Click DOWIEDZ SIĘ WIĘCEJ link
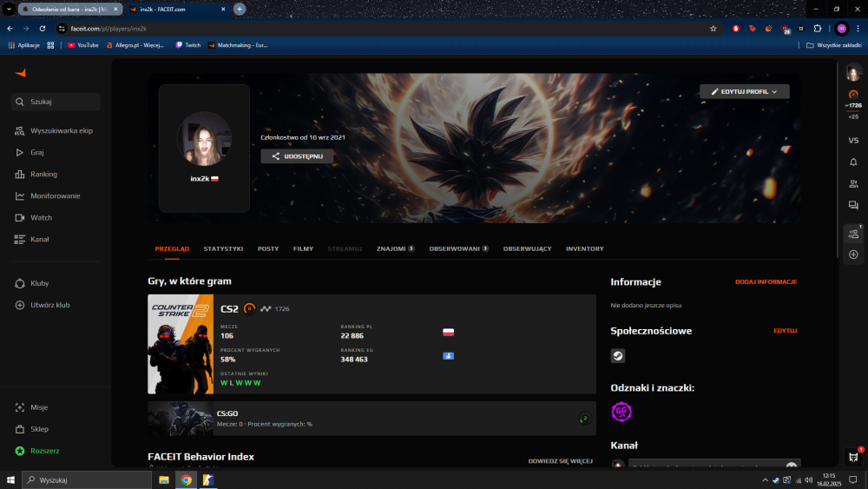Screen dimensions: 868x489 coord(560,460)
